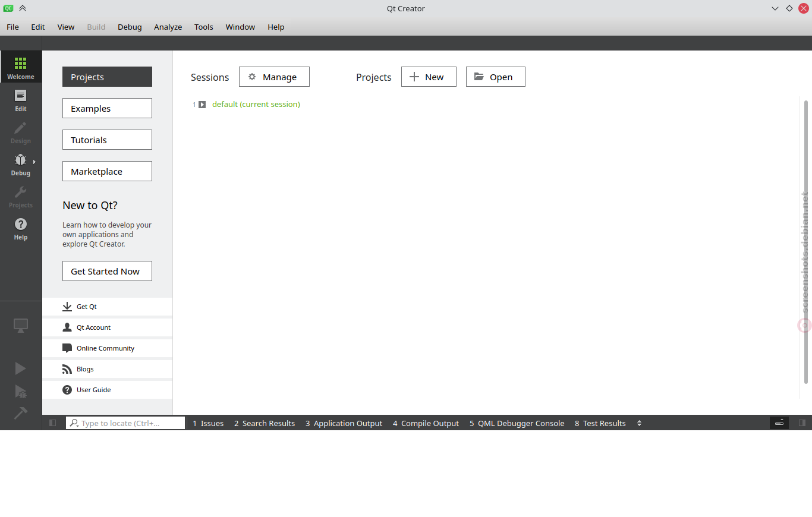Open the File menu
The height and width of the screenshot is (517, 812).
pos(12,27)
